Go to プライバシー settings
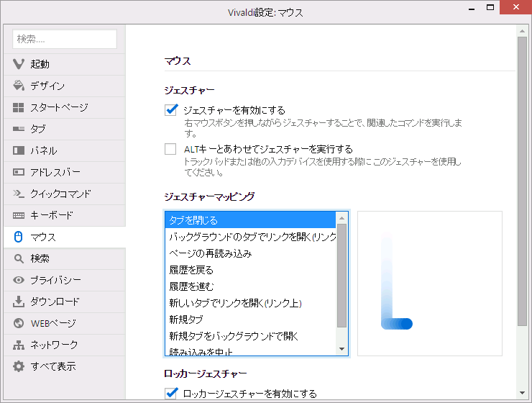Screen dimensions: 532x403 point(65,280)
